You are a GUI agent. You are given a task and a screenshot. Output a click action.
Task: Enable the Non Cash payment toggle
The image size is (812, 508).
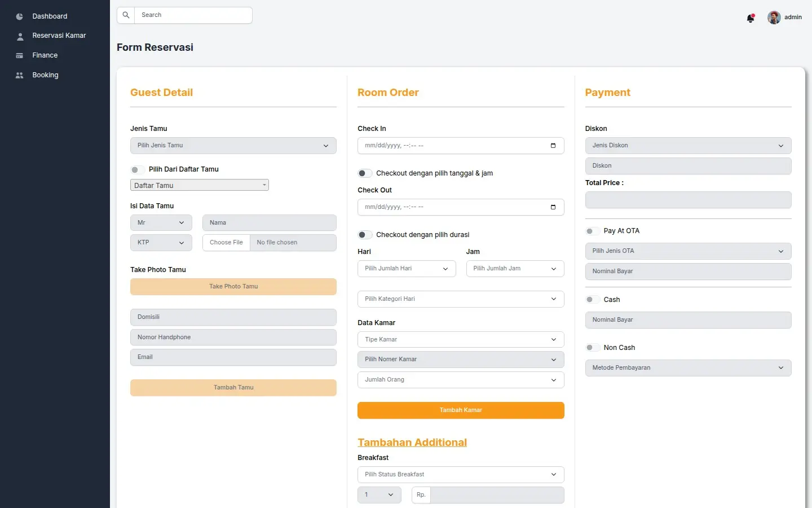592,348
